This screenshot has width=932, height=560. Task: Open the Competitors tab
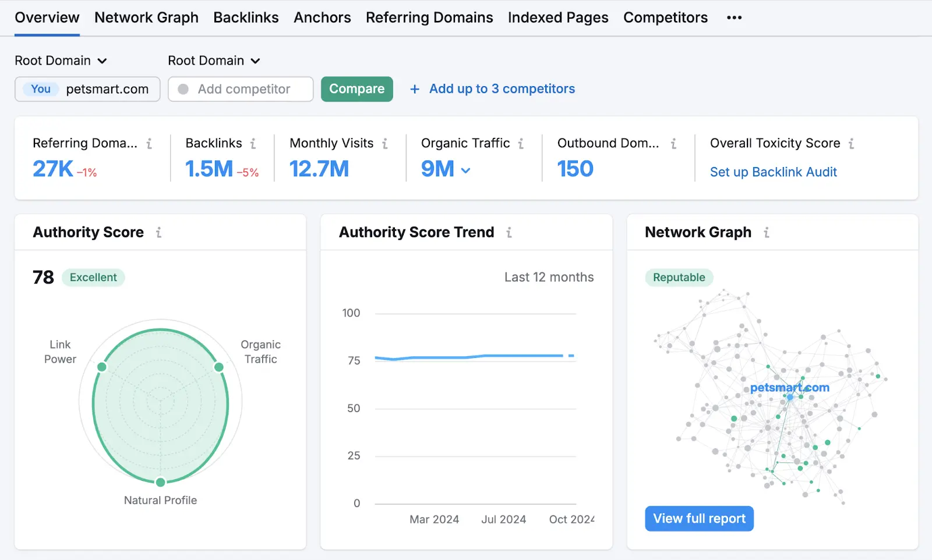point(665,17)
